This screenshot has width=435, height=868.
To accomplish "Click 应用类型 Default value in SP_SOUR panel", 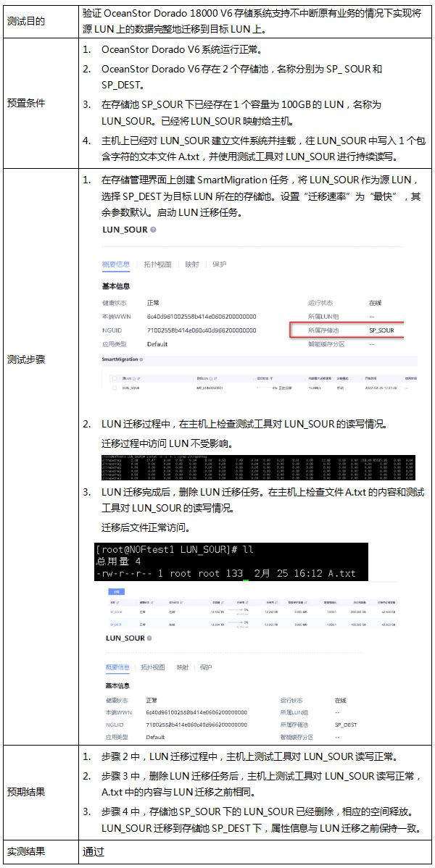I will click(157, 343).
